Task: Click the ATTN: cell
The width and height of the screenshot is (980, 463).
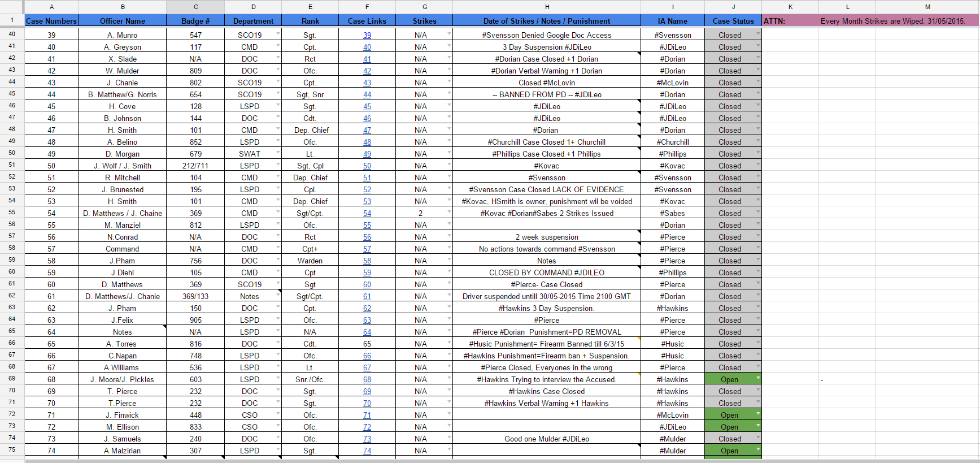Action: [x=790, y=21]
